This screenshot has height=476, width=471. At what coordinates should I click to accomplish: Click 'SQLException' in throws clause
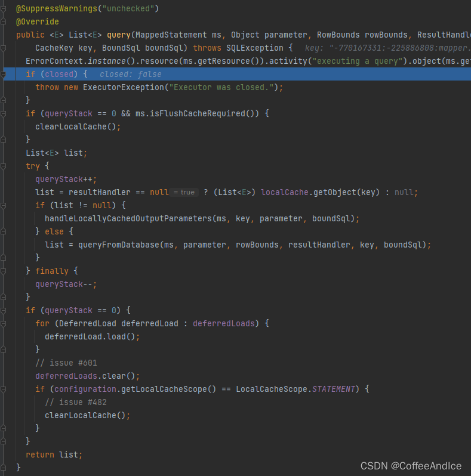255,48
